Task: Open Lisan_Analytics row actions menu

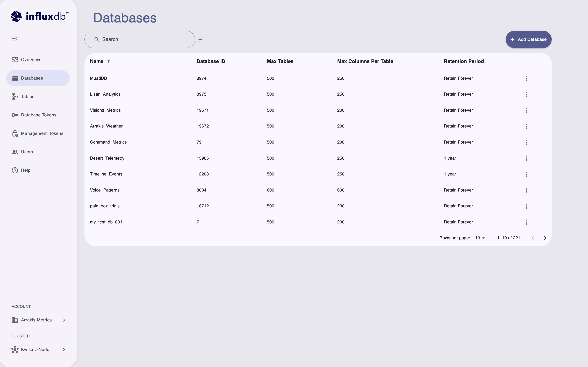Action: tap(526, 94)
